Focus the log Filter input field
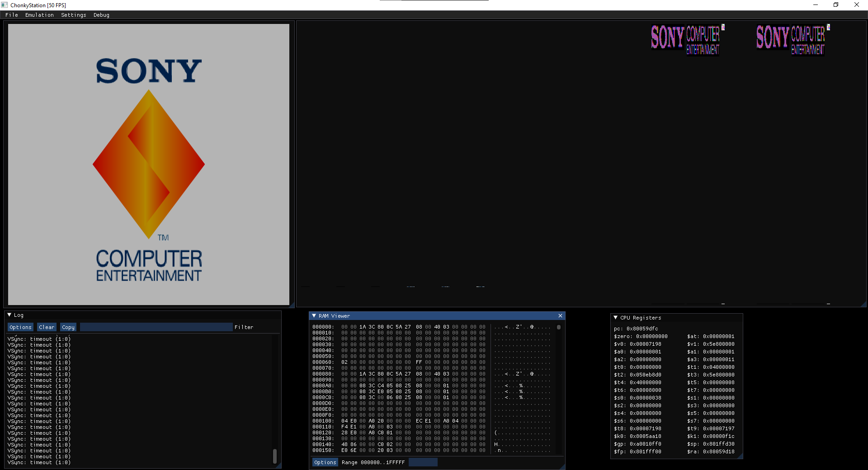The height and width of the screenshot is (470, 868). pyautogui.click(x=156, y=327)
